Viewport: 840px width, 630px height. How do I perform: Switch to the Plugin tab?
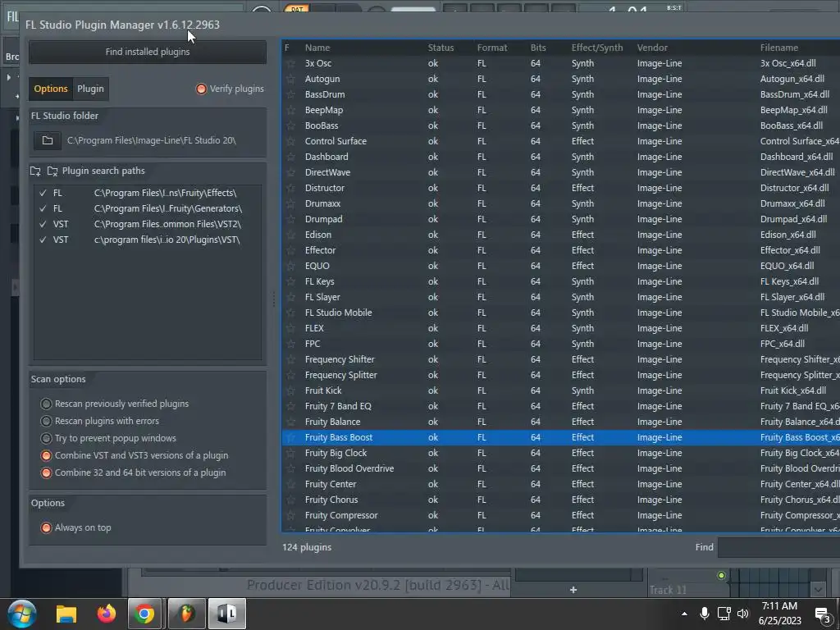[x=90, y=89]
